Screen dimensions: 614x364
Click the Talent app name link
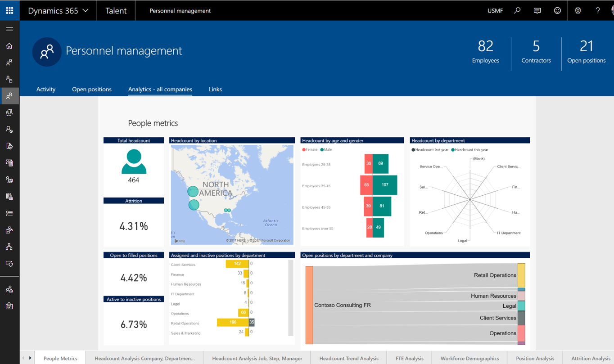[116, 10]
